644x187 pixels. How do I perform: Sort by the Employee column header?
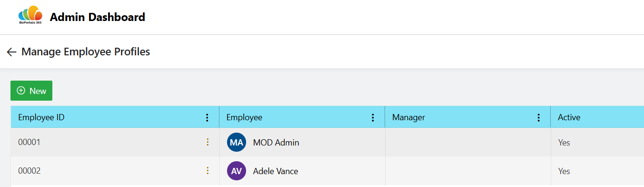(x=244, y=117)
